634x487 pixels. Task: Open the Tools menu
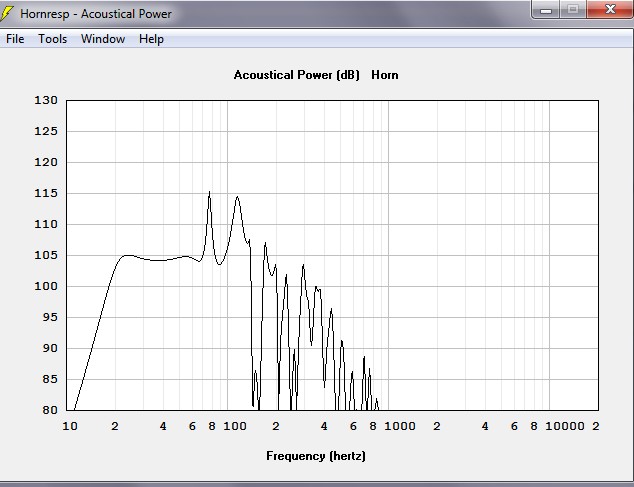53,39
